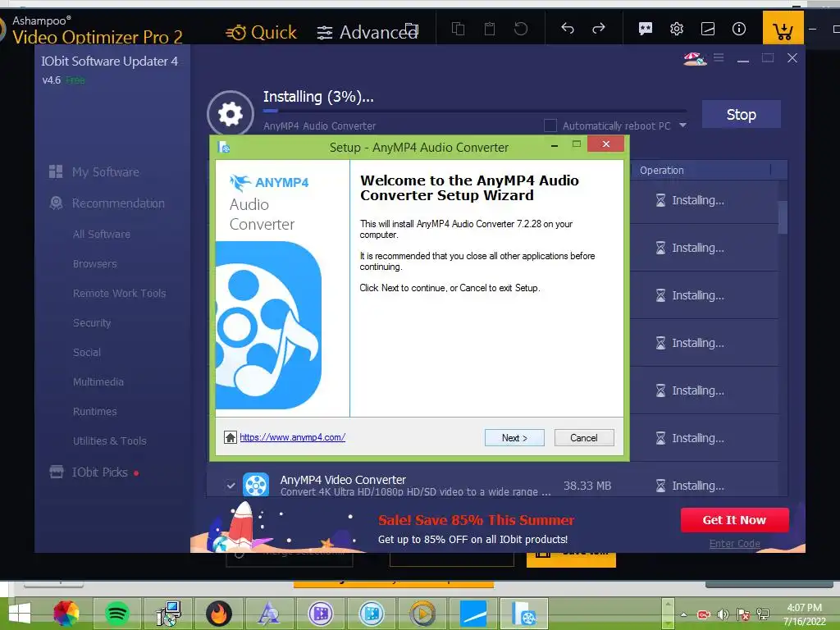The height and width of the screenshot is (630, 840).
Task: Click the volume speaker tray icon
Action: click(x=724, y=614)
